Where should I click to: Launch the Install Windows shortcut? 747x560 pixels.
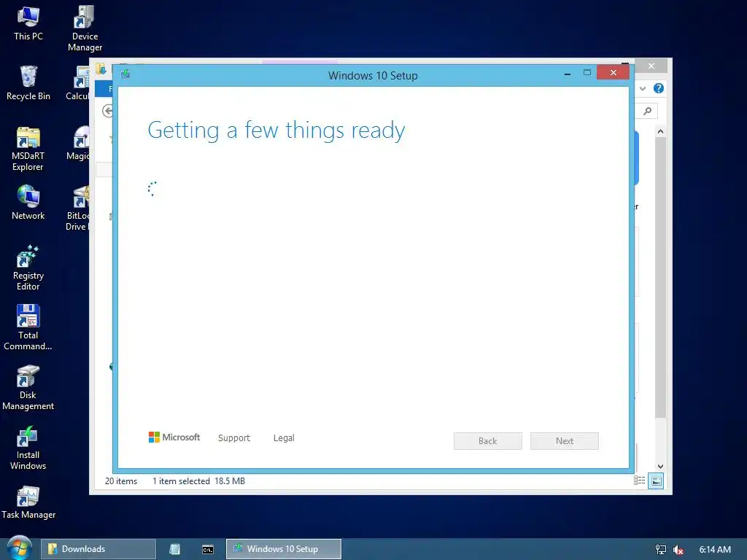coord(28,448)
